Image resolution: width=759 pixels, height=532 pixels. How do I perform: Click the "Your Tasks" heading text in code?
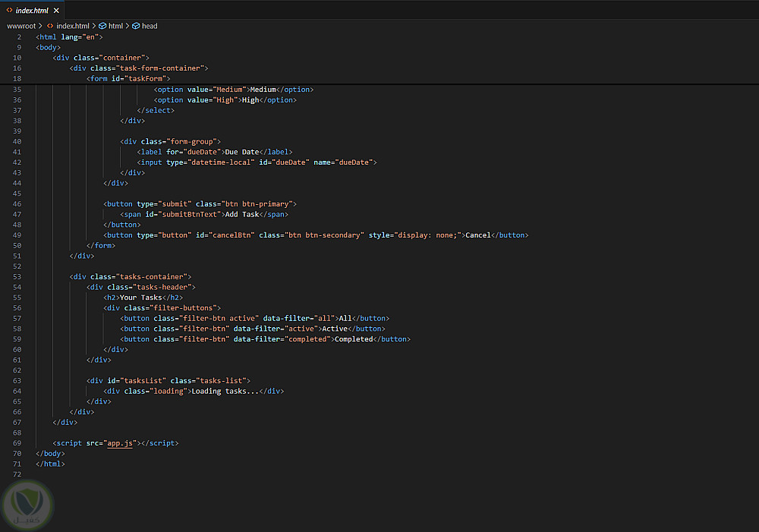(x=140, y=297)
